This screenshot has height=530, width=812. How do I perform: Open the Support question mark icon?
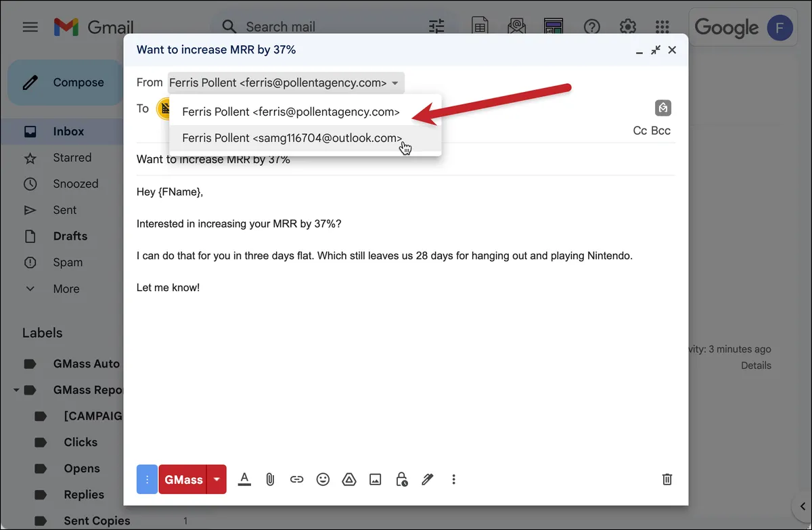[592, 26]
